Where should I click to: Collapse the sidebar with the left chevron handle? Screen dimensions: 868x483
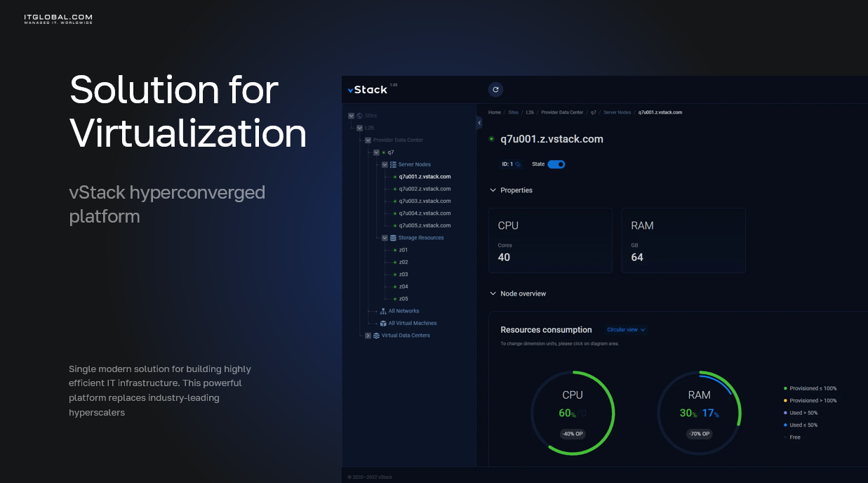tap(479, 123)
